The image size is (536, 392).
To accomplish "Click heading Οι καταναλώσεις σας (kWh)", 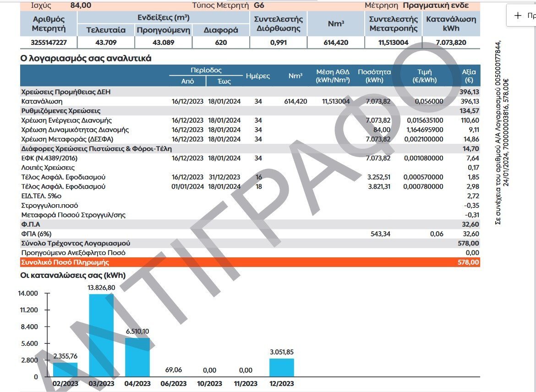I will 73,276.
